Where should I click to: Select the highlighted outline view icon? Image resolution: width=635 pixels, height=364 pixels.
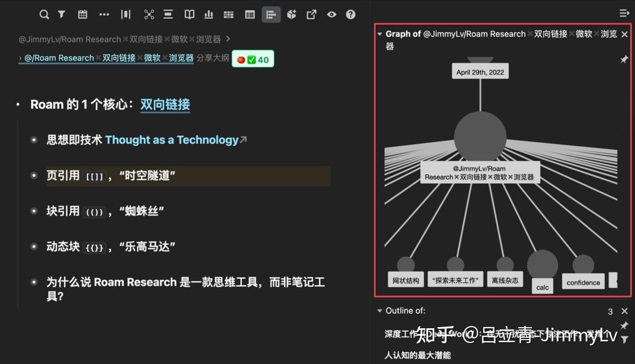click(271, 15)
